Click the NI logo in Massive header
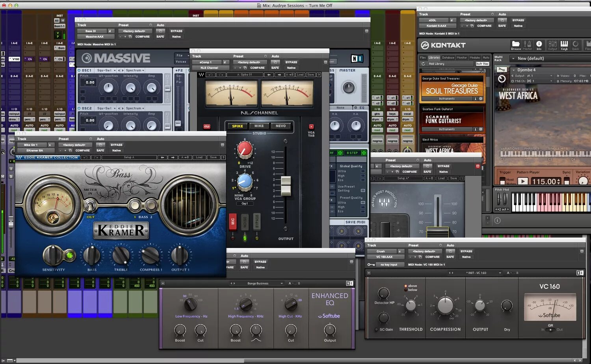The image size is (591, 364). point(357,59)
